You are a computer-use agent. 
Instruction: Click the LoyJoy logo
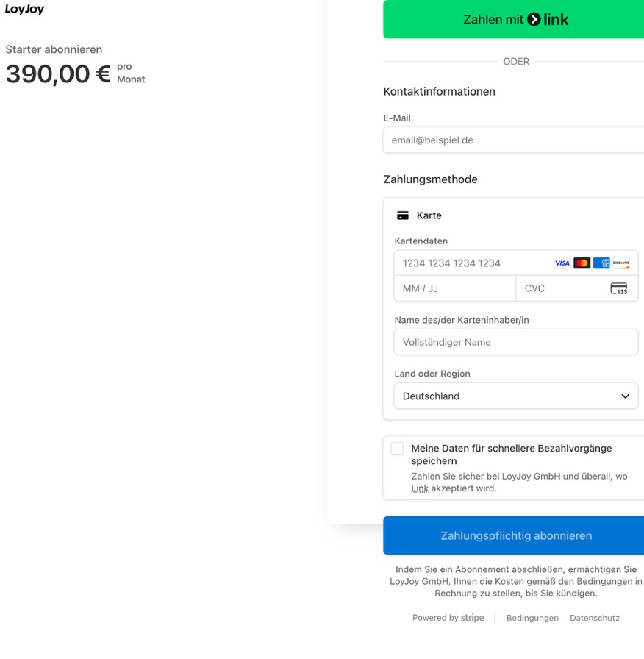click(25, 10)
